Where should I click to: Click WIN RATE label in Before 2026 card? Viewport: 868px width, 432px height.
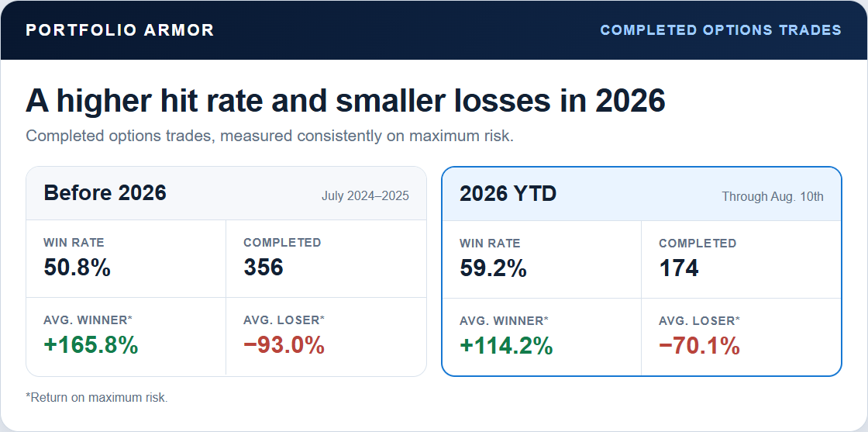point(74,243)
